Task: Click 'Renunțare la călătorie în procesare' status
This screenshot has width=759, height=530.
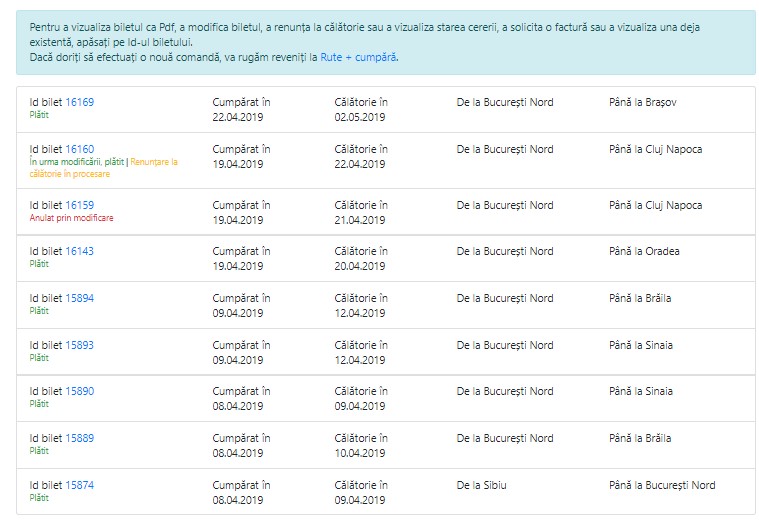Action: (104, 168)
